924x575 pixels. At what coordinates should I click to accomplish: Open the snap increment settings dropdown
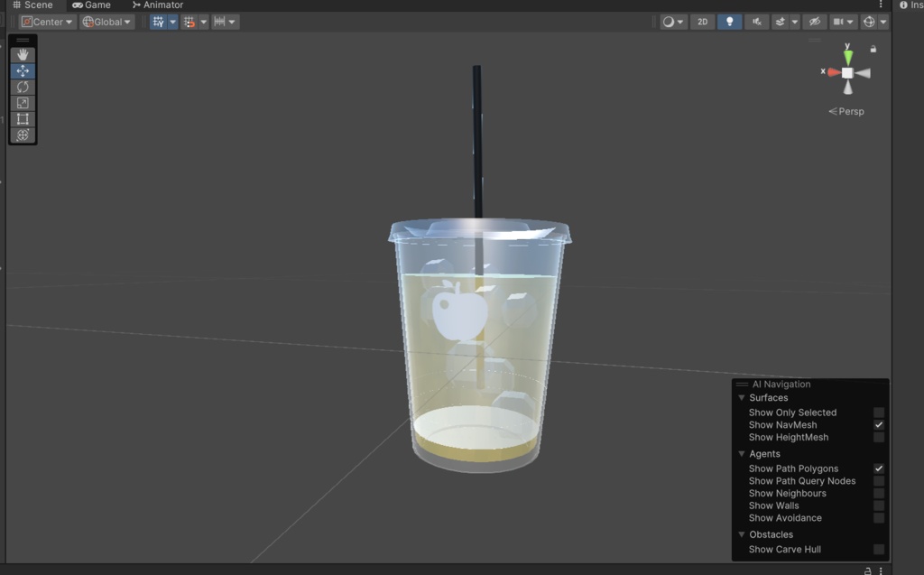click(225, 22)
